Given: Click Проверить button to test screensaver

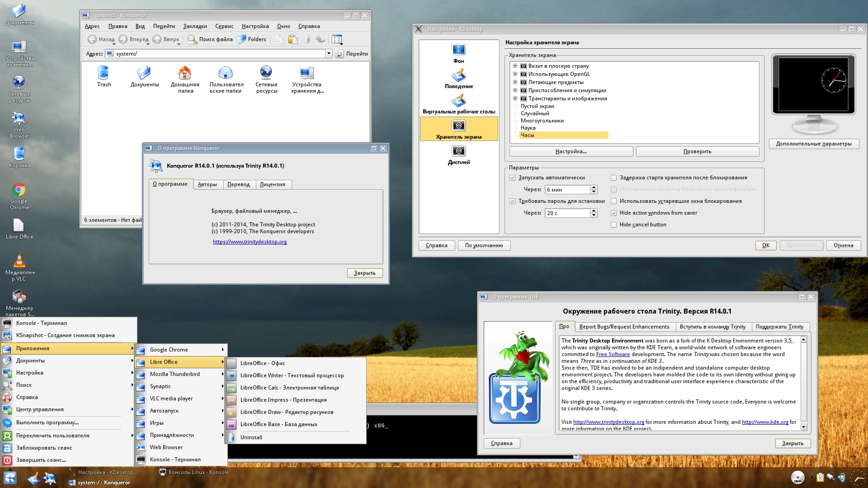Looking at the screenshot, I should 697,152.
